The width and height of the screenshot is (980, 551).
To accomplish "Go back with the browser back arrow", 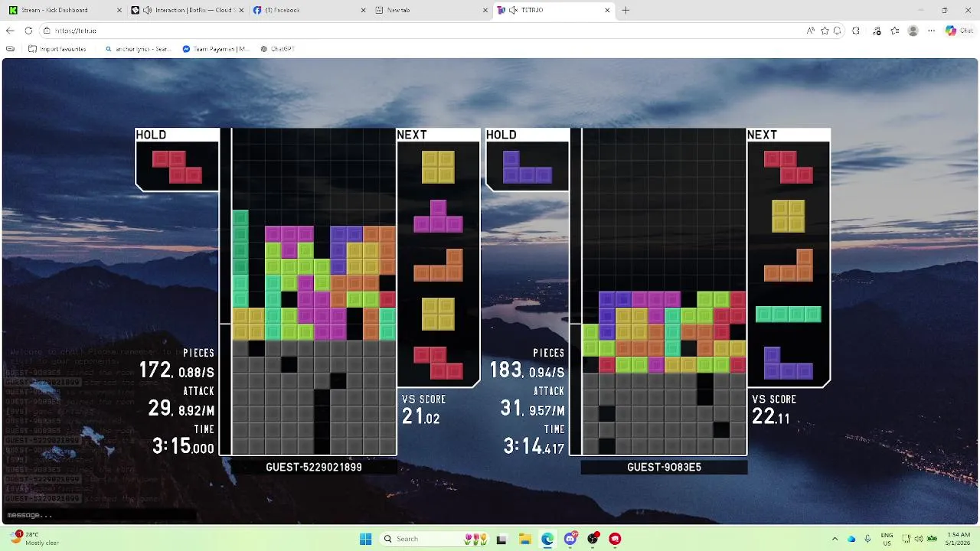I will coord(10,31).
